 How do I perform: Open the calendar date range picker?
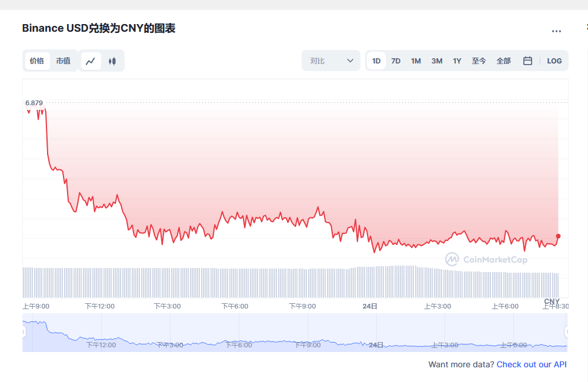pos(527,61)
